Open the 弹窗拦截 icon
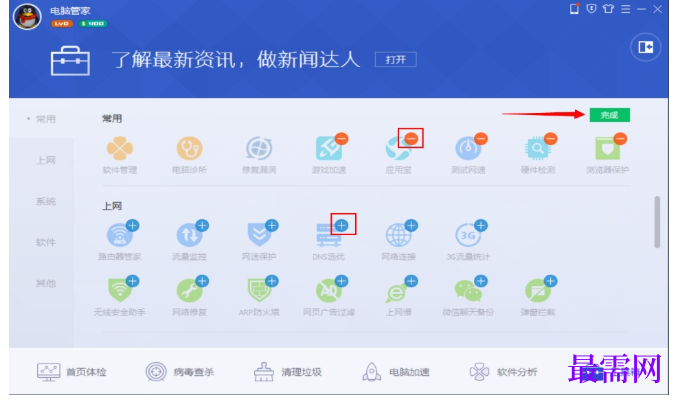 tap(538, 290)
